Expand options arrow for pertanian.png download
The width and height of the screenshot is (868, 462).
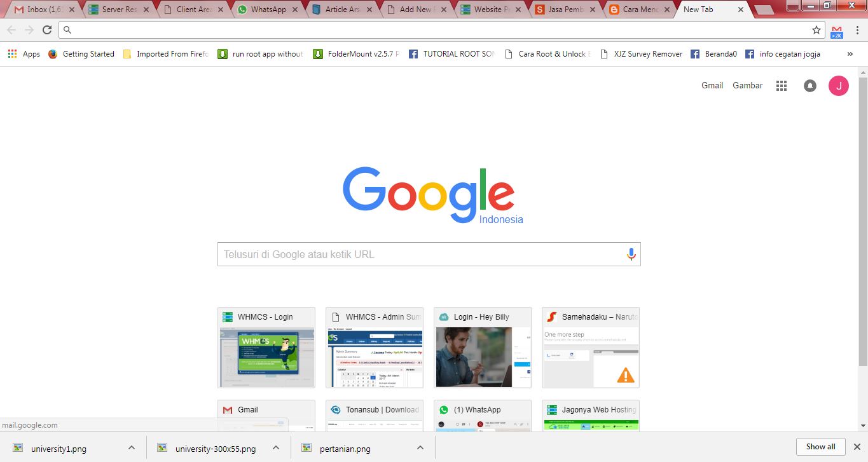420,447
